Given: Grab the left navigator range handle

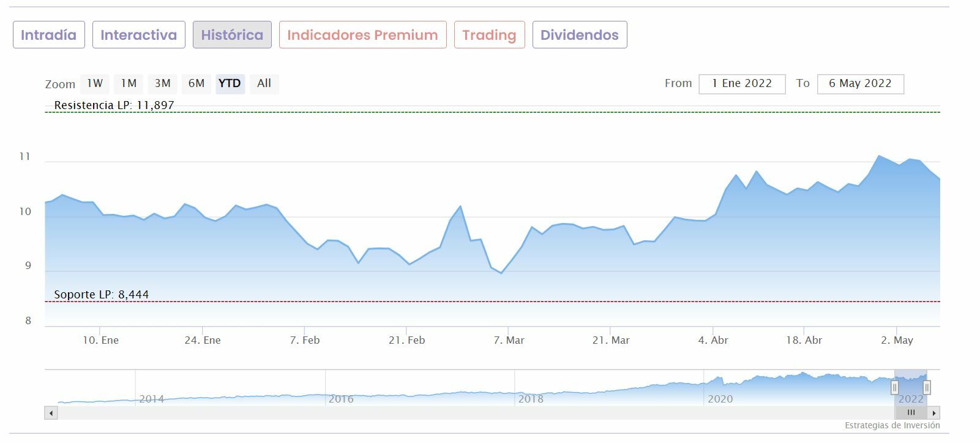Looking at the screenshot, I should click(x=894, y=387).
